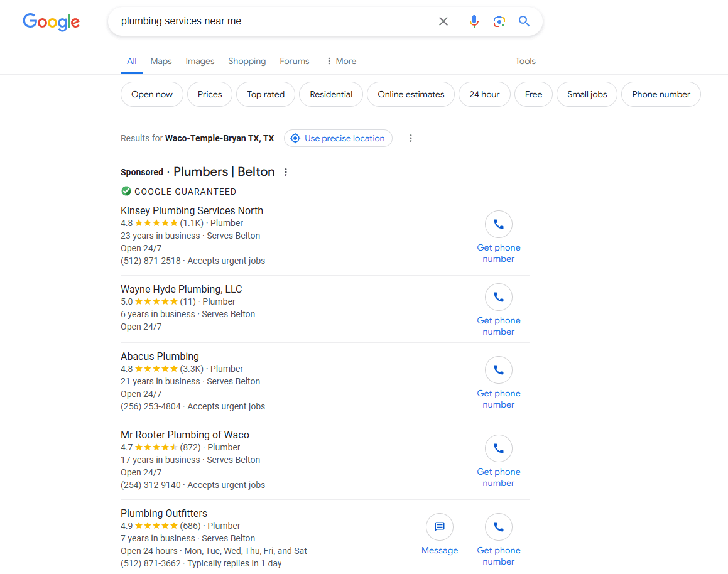
Task: Open Kinsey Plumbing Services North listing
Action: [x=192, y=210]
